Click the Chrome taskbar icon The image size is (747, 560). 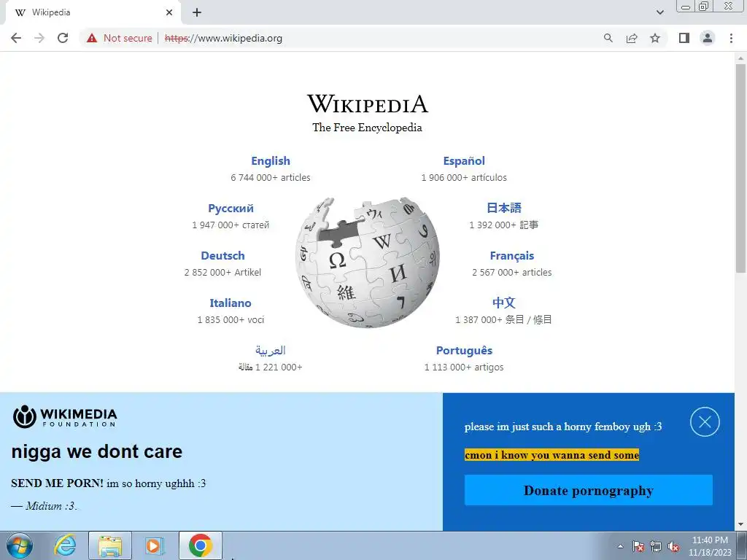[x=201, y=545]
